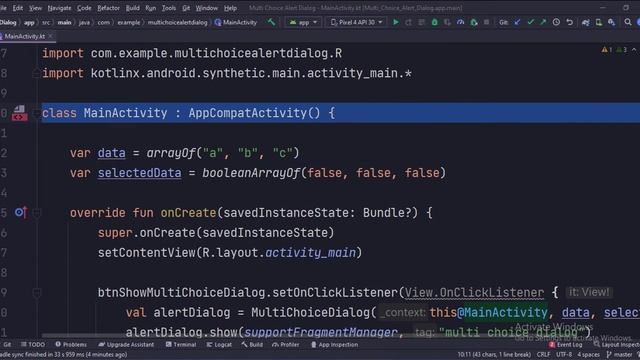The width and height of the screenshot is (640, 360).
Task: Debug the app with the green bug icon
Action: [435, 22]
